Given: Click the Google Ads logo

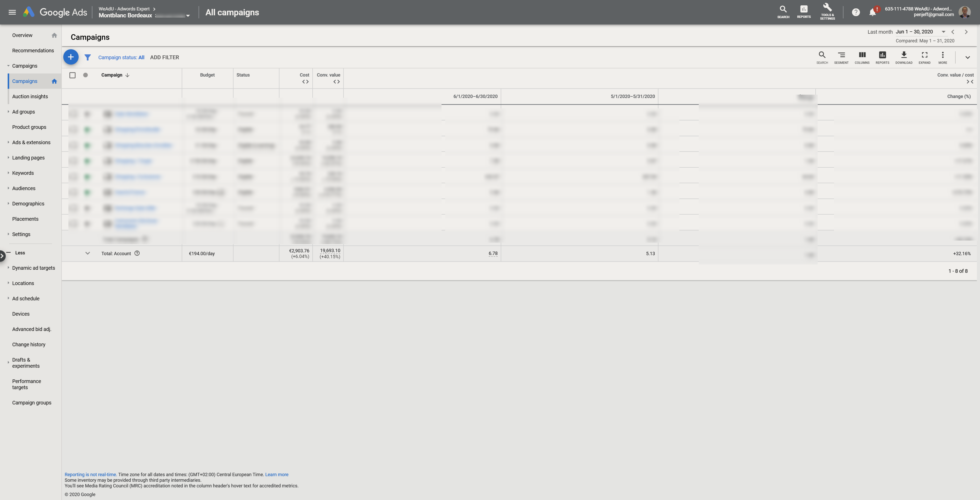Looking at the screenshot, I should 55,12.
